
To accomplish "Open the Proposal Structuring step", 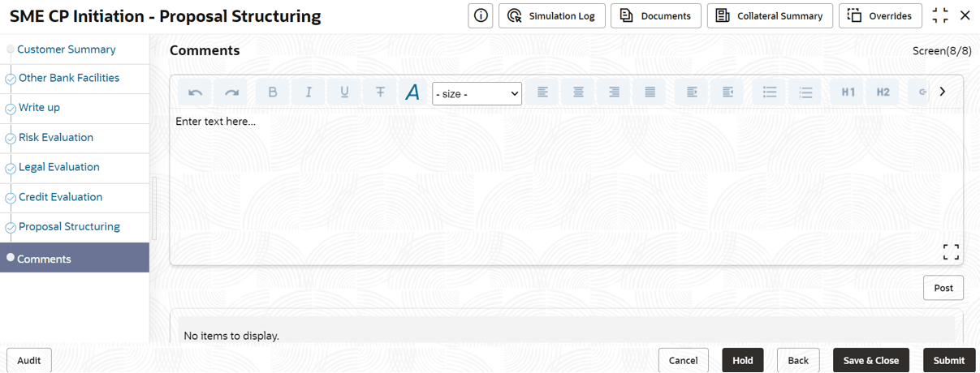I will pos(69,226).
